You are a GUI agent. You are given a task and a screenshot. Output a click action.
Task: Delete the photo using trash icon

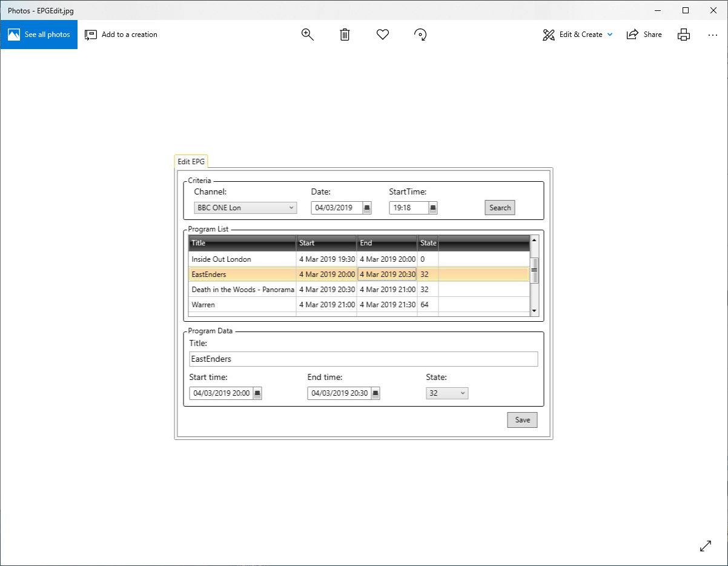[x=345, y=35]
